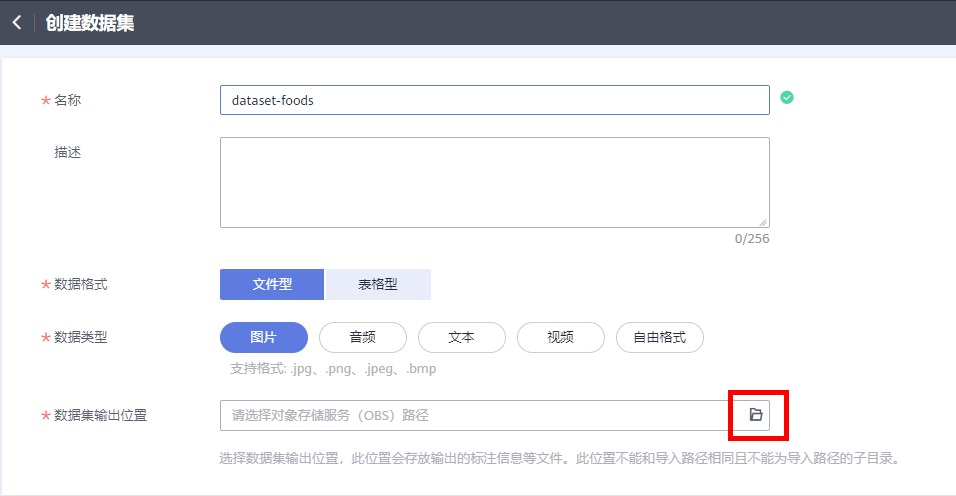Choose 图片 as the data type

(x=263, y=337)
